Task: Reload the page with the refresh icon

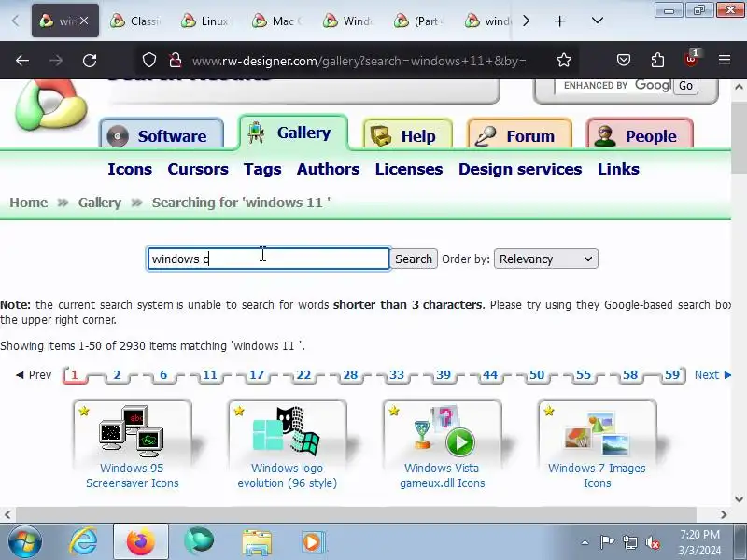Action: (90, 61)
